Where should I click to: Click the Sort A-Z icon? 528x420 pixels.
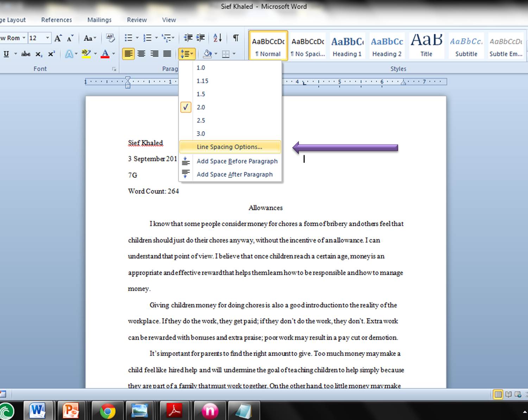218,38
